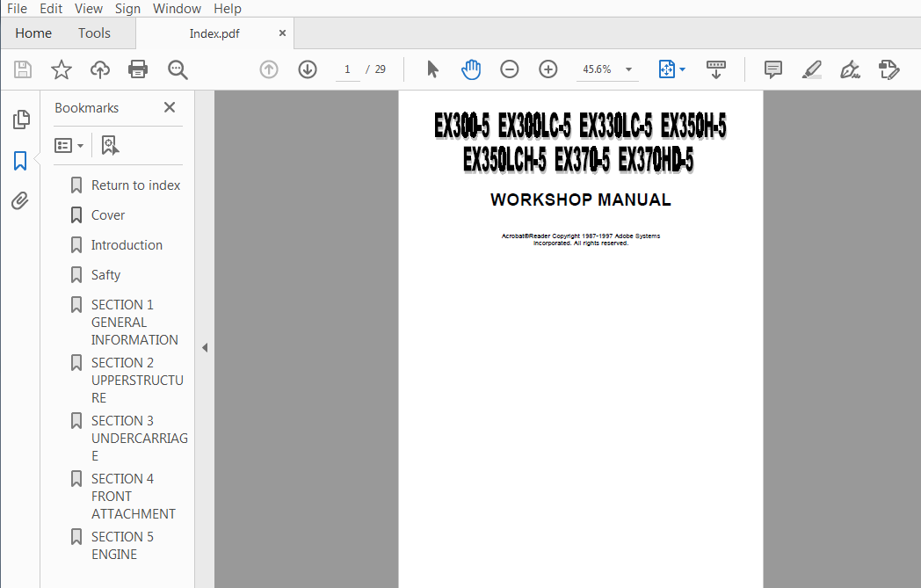This screenshot has height=588, width=921.
Task: Activate the hand pan tool
Action: 471,69
